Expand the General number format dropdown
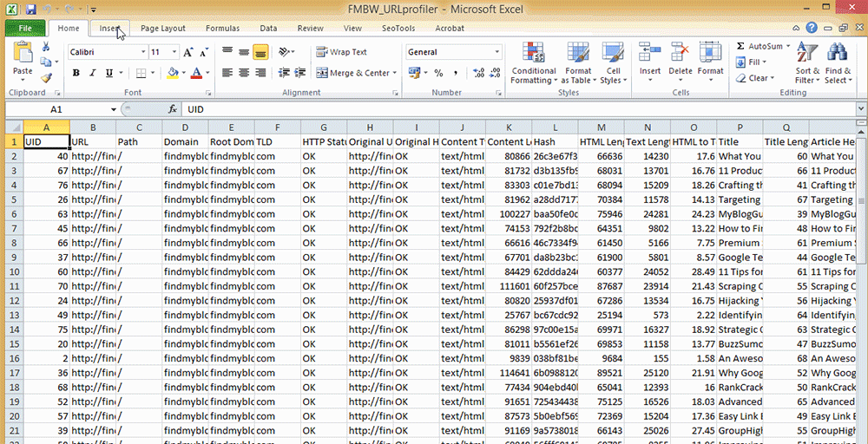Screen dimensions: 868x444 [x=497, y=52]
